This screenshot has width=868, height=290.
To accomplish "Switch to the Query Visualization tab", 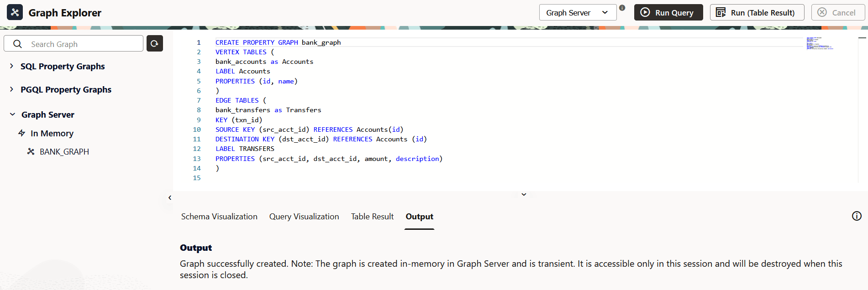I will coord(304,217).
